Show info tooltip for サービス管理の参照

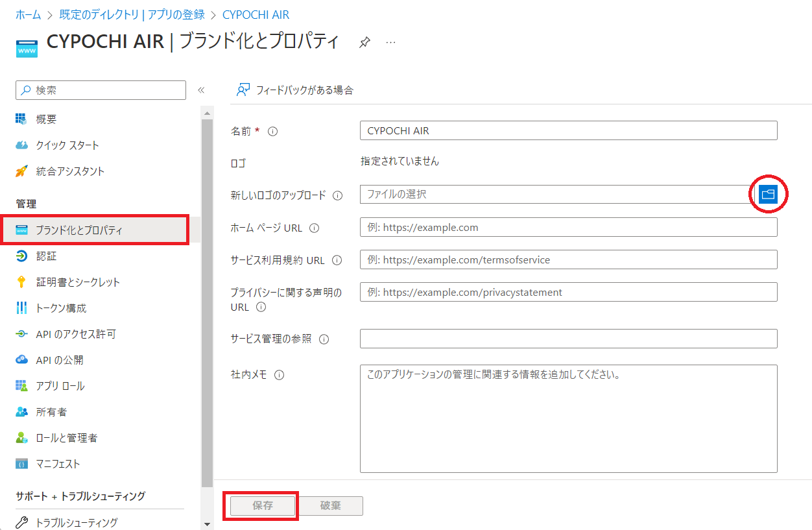point(324,339)
